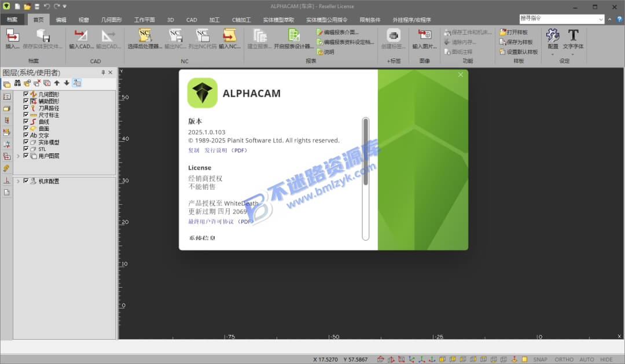Click the new file icon in quick access toolbar
This screenshot has width=625, height=364.
(17, 6)
